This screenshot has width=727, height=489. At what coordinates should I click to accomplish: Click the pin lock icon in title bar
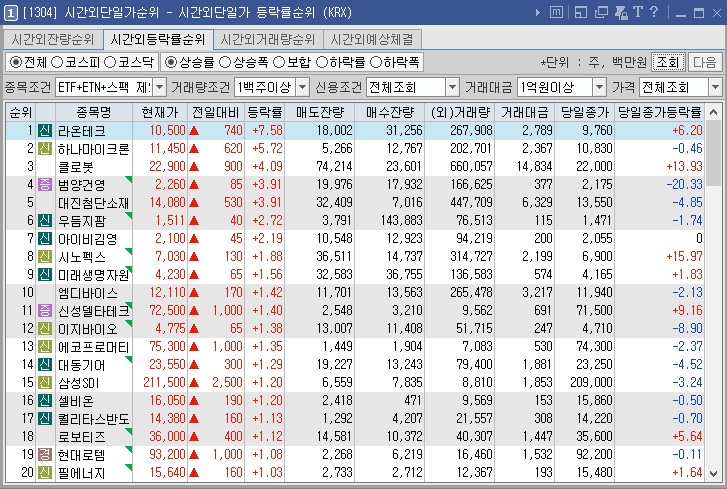[621, 13]
